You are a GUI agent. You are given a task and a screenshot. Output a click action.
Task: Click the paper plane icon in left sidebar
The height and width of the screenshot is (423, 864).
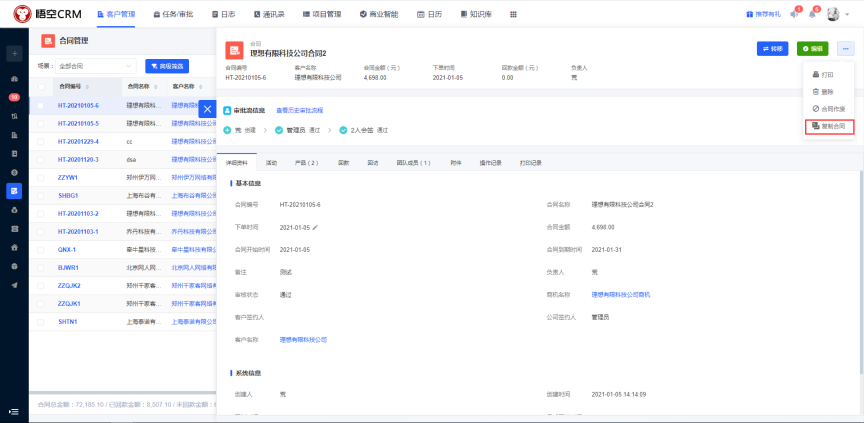click(14, 284)
